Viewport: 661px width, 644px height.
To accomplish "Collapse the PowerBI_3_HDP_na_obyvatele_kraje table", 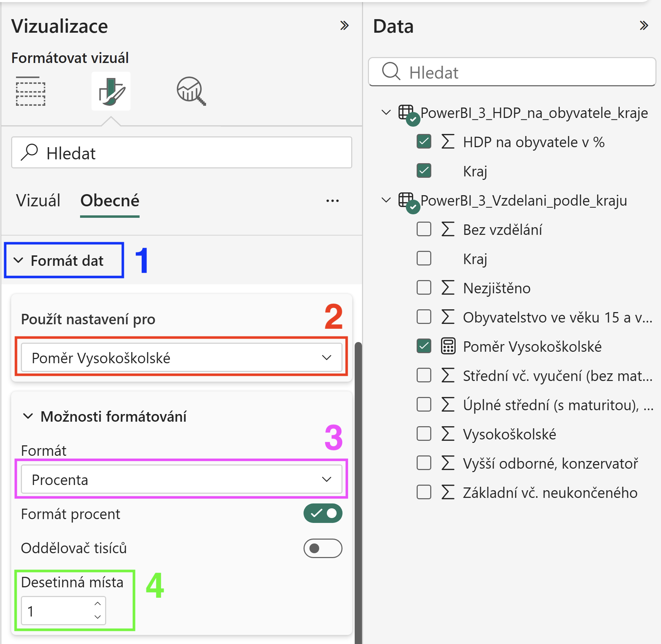I will (x=386, y=113).
